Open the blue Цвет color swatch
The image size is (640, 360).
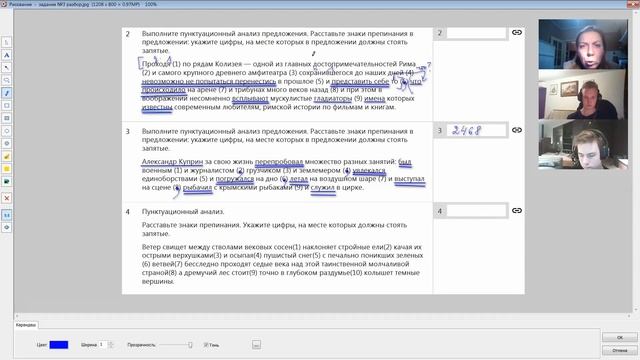tap(59, 345)
